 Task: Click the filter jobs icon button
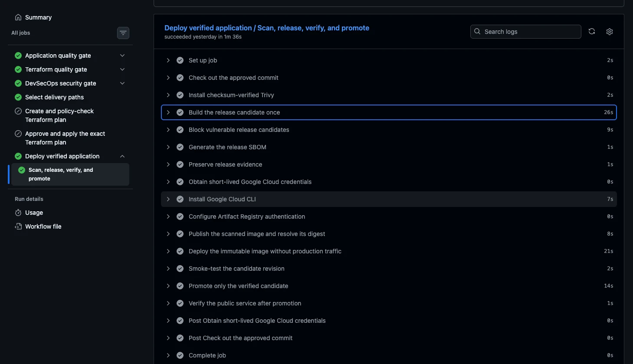pyautogui.click(x=123, y=33)
